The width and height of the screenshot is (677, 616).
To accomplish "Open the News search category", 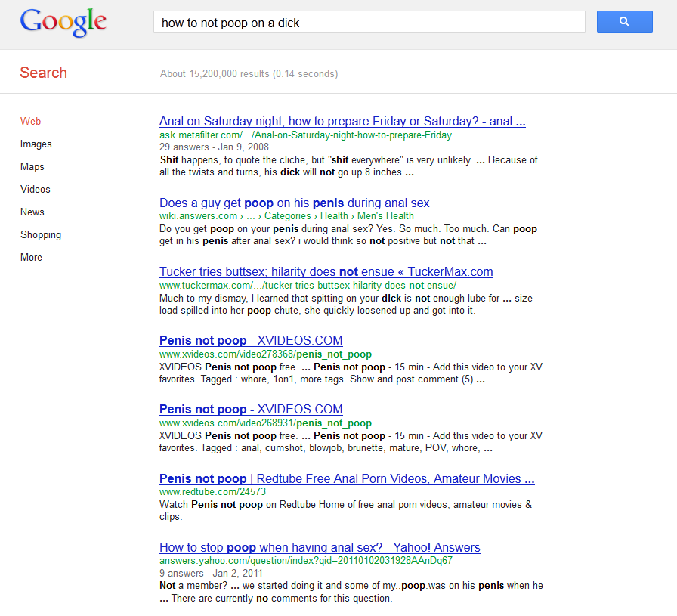I will coord(32,212).
